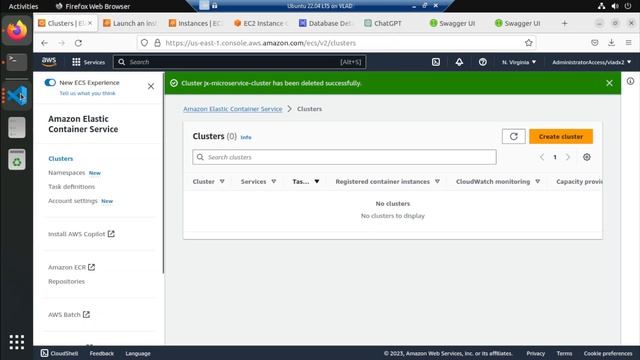Show applications grid in the dock
This screenshot has width=640, height=360.
tap(17, 342)
